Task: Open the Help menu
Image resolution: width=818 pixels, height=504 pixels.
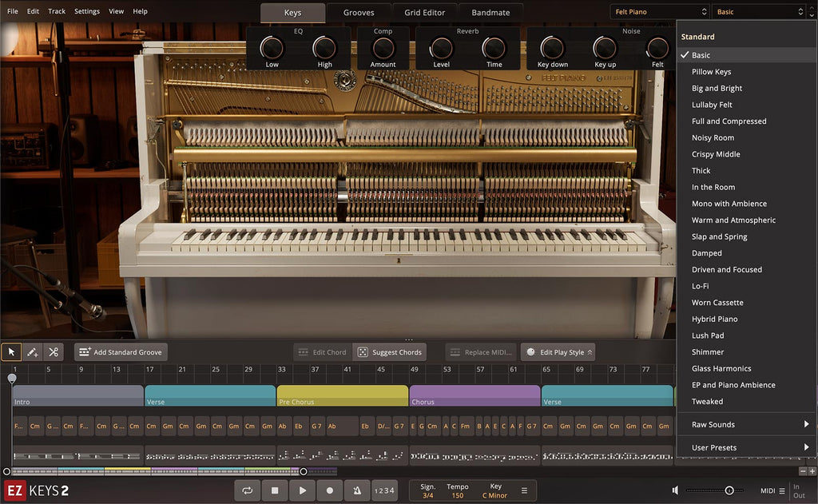Action: (140, 11)
